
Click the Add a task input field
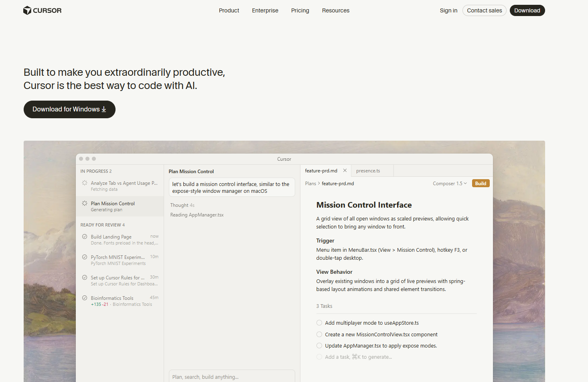(x=358, y=357)
